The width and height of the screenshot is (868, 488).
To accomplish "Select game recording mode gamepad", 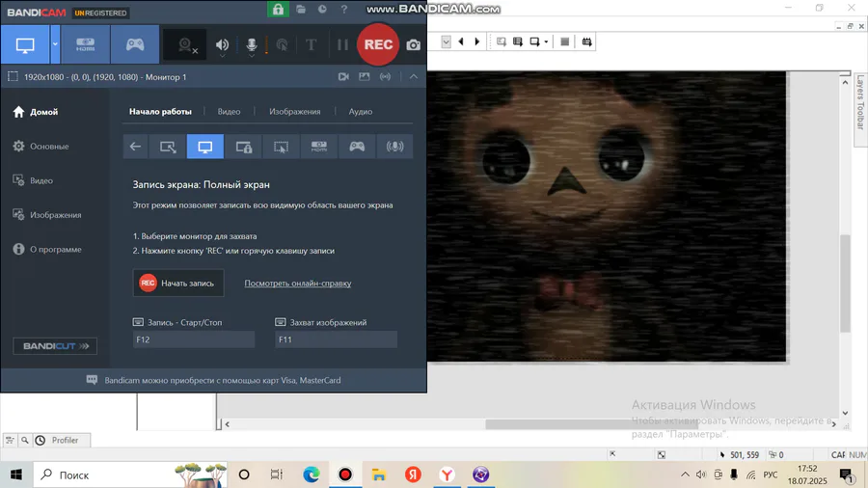I will [x=134, y=44].
